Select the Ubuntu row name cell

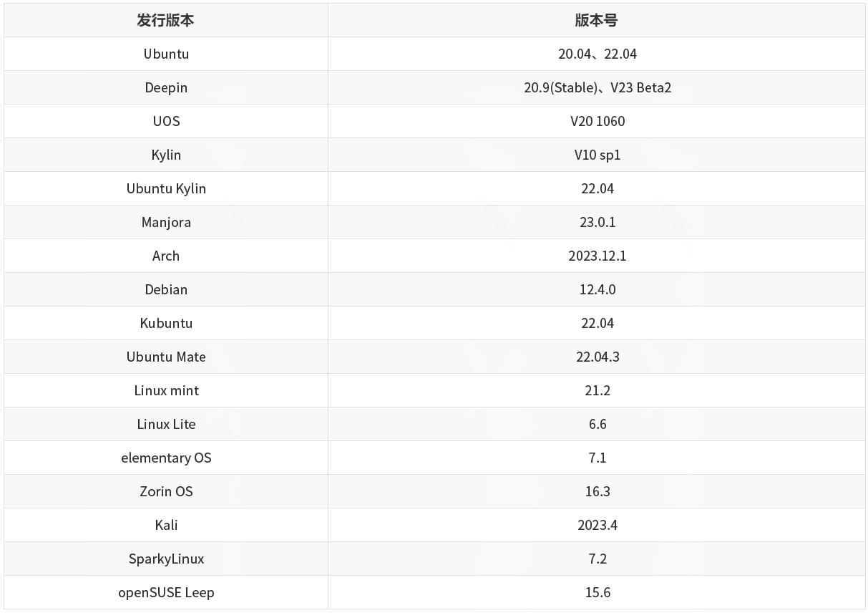point(166,54)
